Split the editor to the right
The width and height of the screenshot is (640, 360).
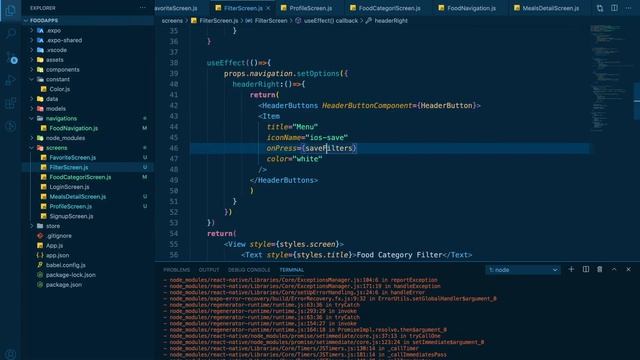[614, 8]
